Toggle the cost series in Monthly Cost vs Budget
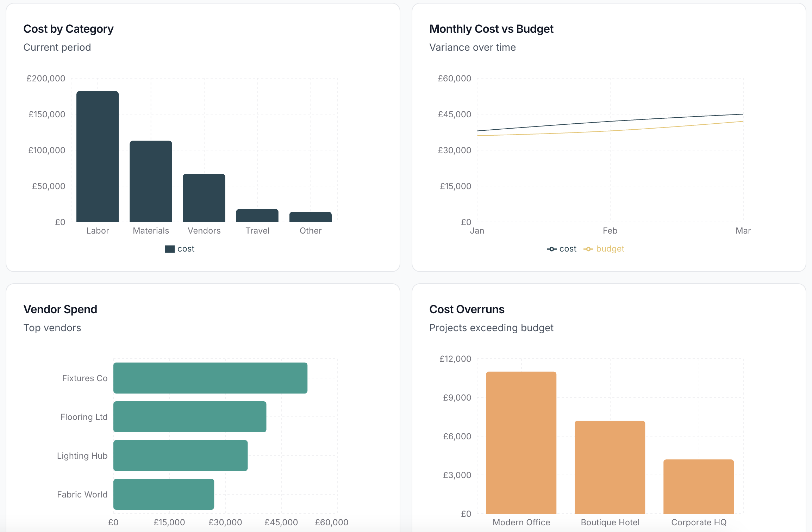The image size is (812, 532). 562,248
